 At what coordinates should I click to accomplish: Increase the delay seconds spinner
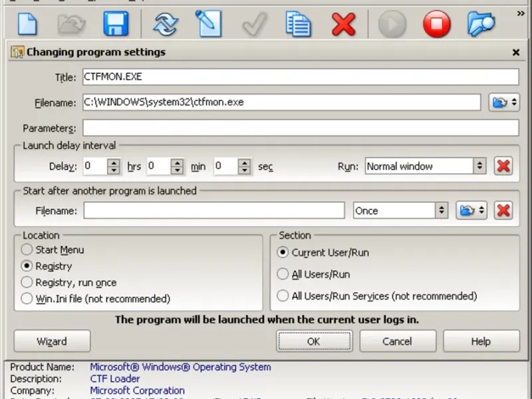pyautogui.click(x=244, y=162)
